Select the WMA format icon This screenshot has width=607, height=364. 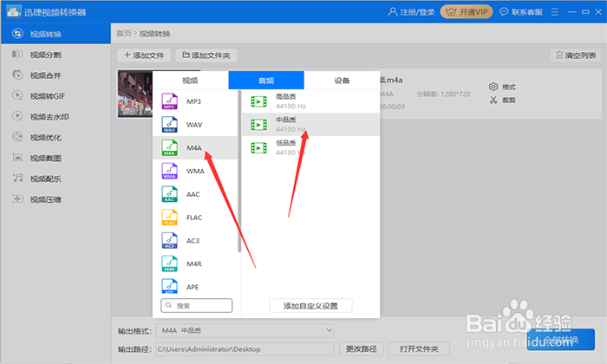point(170,171)
